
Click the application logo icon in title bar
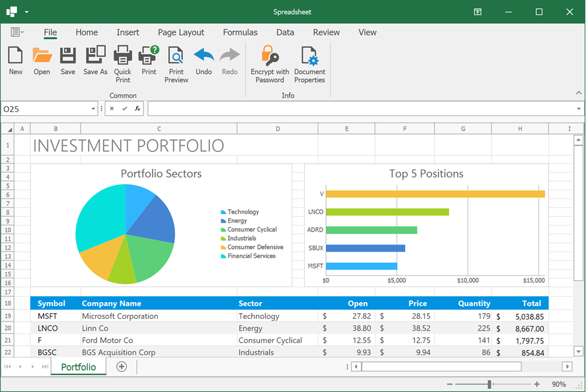12,12
